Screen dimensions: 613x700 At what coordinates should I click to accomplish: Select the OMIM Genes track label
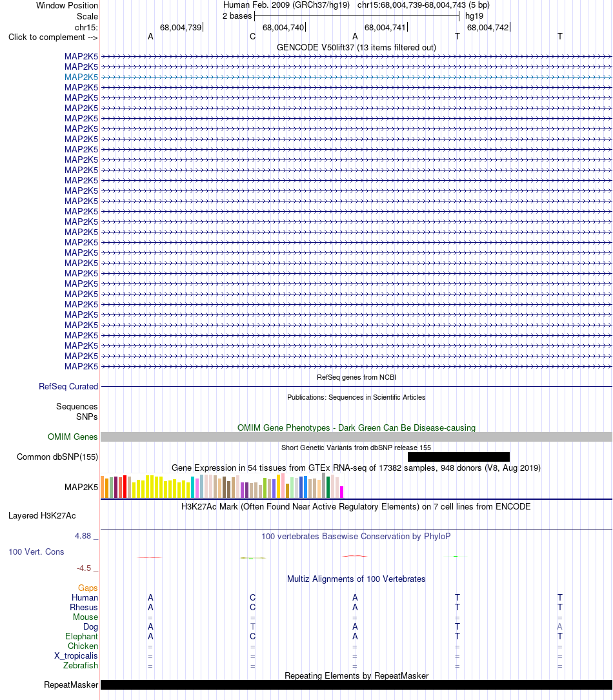pos(73,437)
